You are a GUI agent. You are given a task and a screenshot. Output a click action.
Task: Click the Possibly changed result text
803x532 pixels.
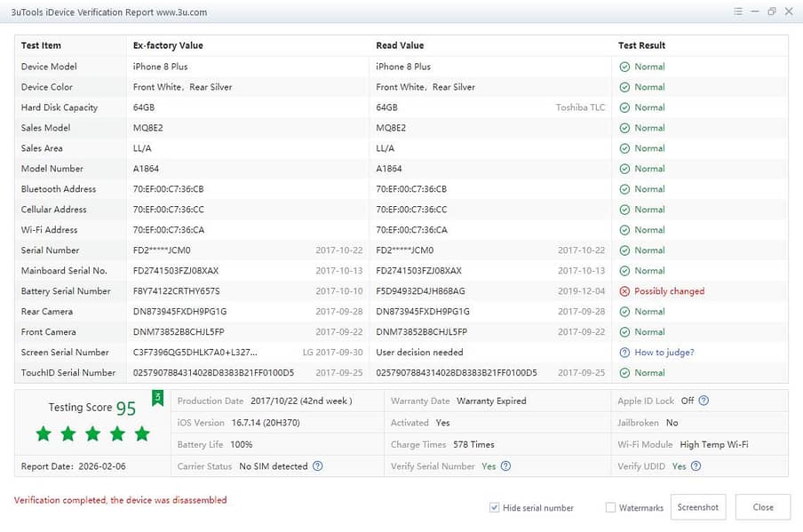(670, 290)
